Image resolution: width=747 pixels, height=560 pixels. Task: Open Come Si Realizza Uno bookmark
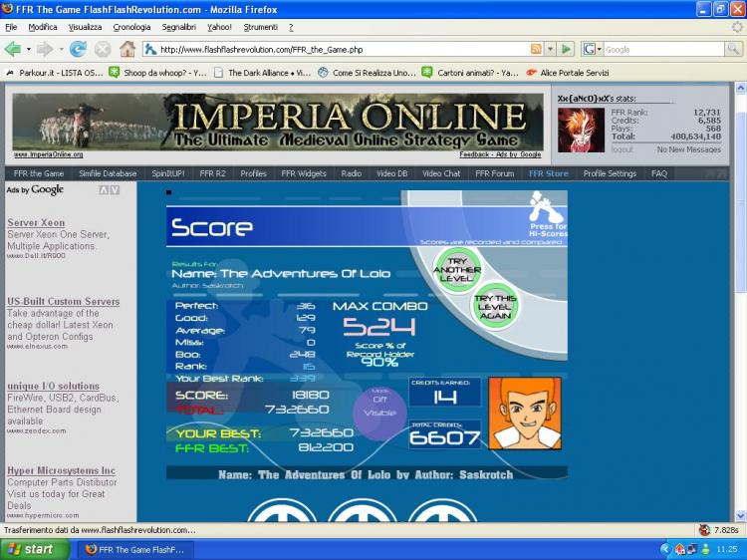pos(368,73)
